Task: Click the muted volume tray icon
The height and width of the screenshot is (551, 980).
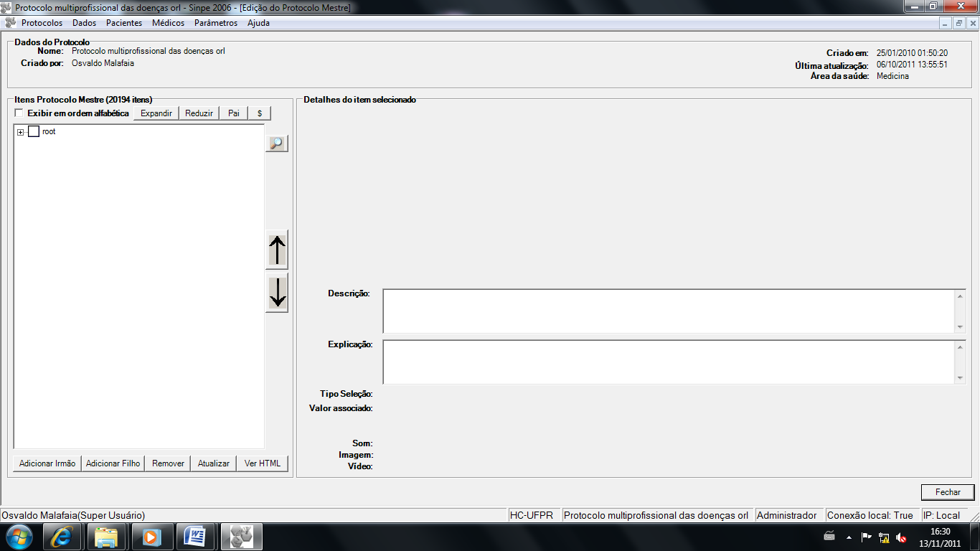Action: coord(902,537)
